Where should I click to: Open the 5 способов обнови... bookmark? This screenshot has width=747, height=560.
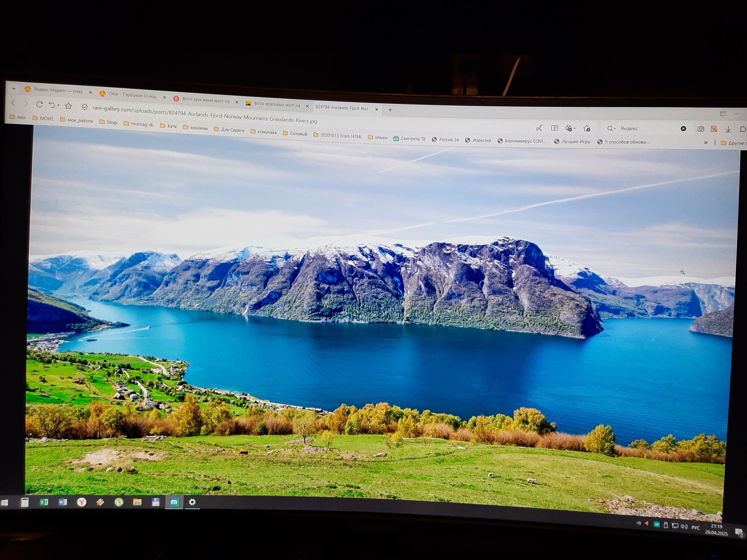coord(623,142)
